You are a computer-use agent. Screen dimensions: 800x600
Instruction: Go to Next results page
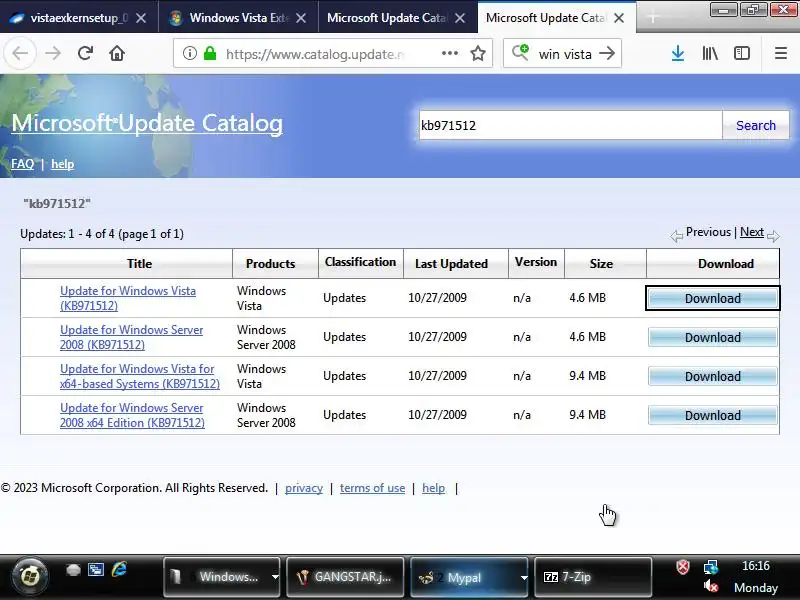752,232
